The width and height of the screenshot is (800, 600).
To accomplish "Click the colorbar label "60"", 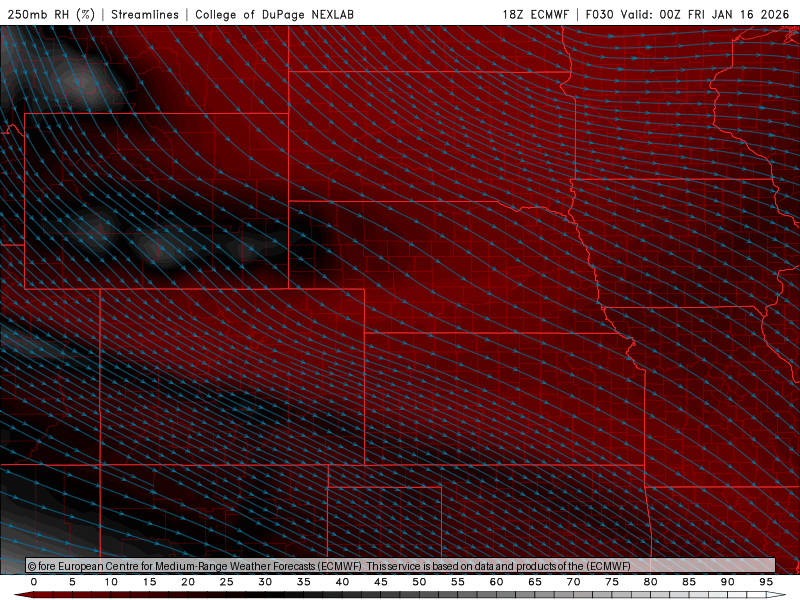I will tap(496, 582).
